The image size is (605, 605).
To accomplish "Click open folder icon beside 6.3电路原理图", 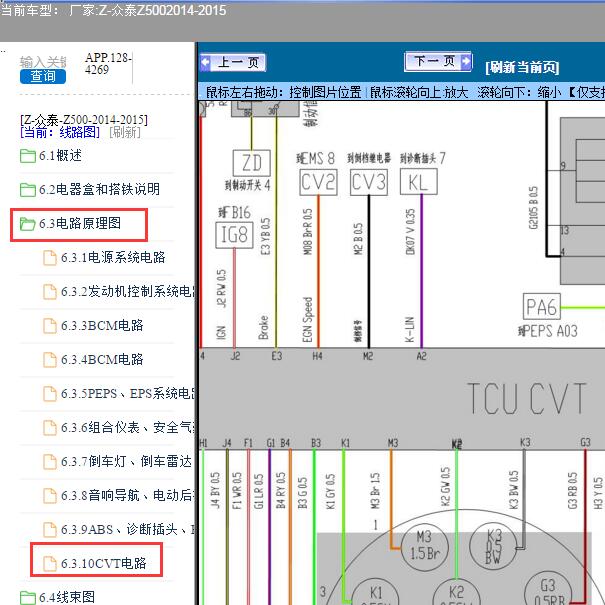I will pyautogui.click(x=28, y=223).
